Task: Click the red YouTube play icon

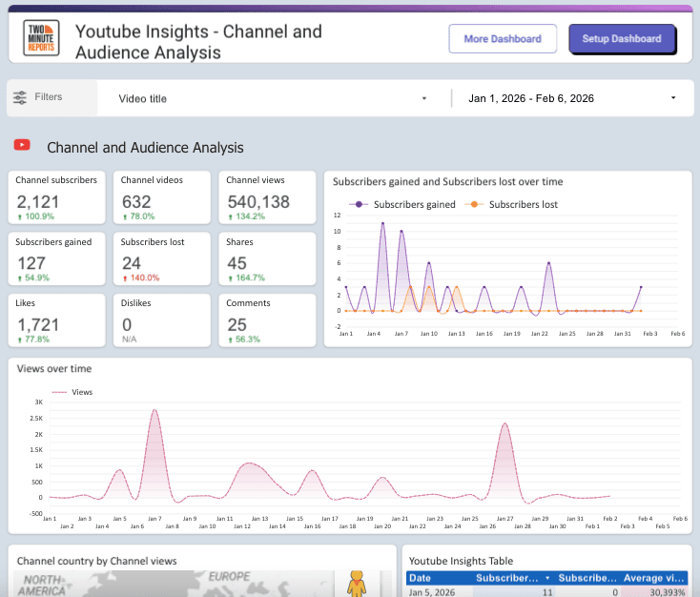Action: (x=22, y=145)
